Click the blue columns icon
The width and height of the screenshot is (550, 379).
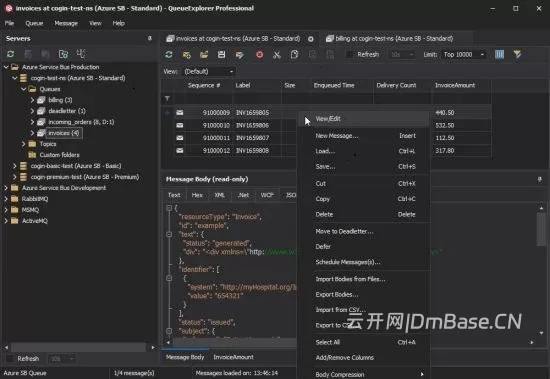coord(499,54)
